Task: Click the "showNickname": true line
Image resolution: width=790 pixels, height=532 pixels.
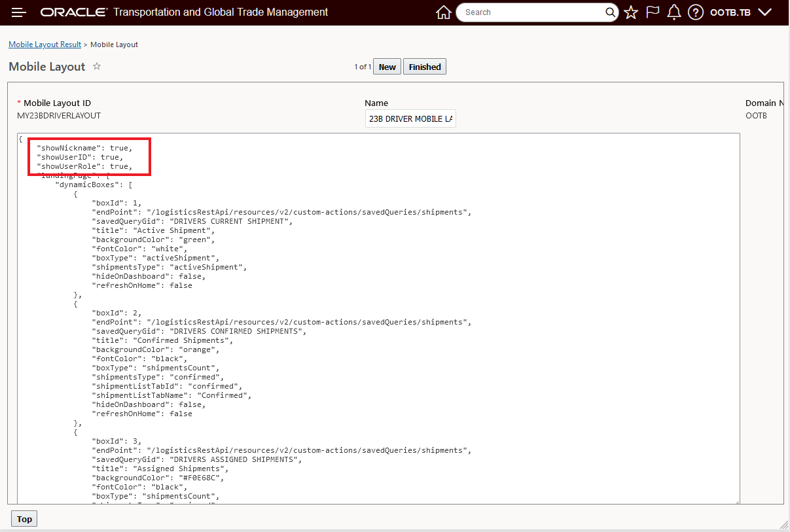Action: [x=84, y=148]
